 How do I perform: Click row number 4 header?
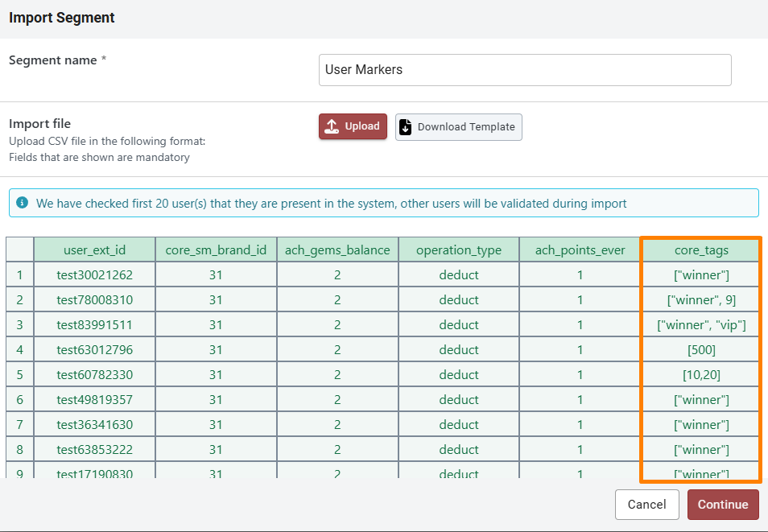19,350
